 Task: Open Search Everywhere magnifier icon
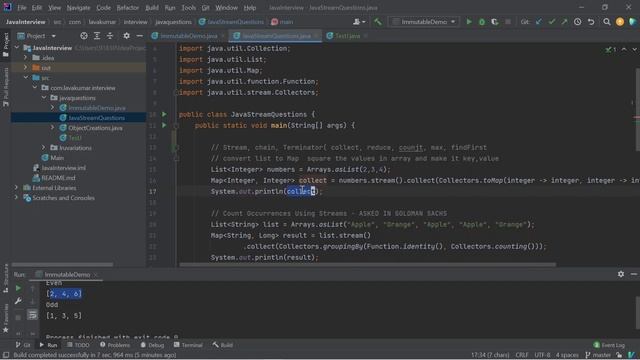click(x=607, y=22)
